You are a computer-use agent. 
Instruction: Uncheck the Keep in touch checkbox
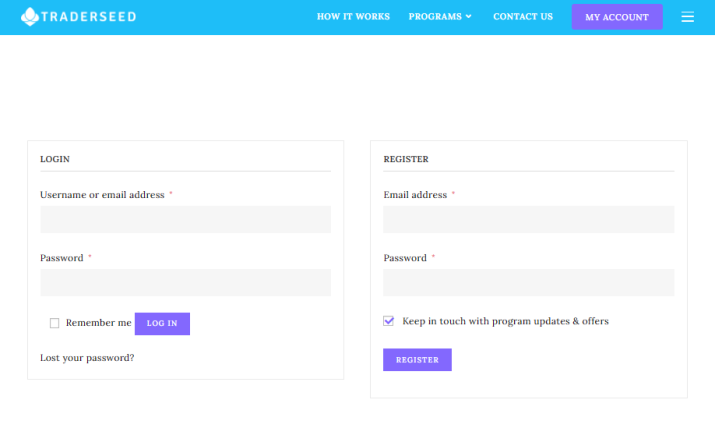coord(389,321)
